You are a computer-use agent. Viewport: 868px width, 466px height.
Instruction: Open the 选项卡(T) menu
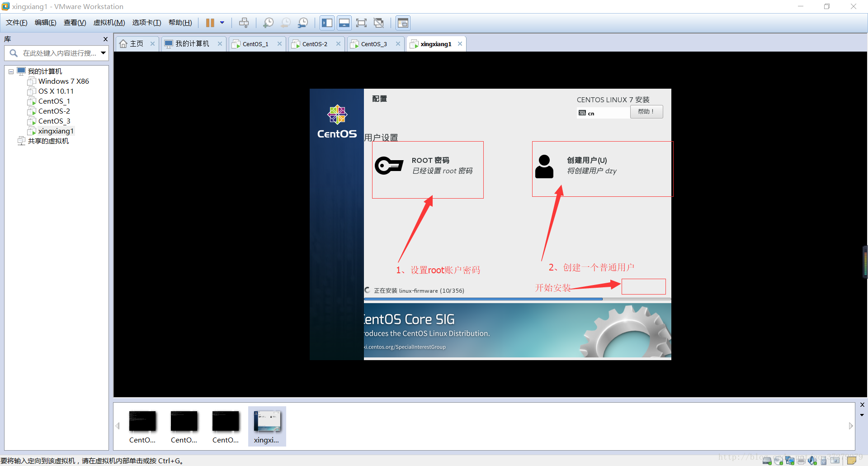147,23
